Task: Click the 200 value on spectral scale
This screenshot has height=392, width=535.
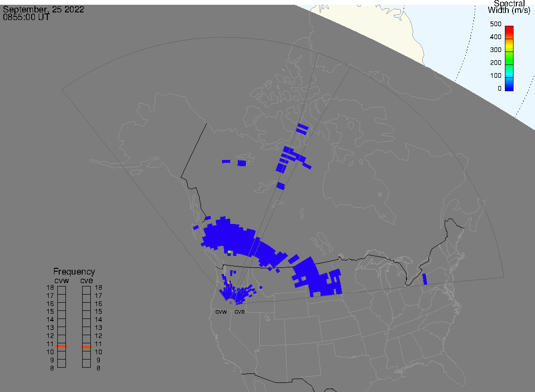Action: [495, 63]
